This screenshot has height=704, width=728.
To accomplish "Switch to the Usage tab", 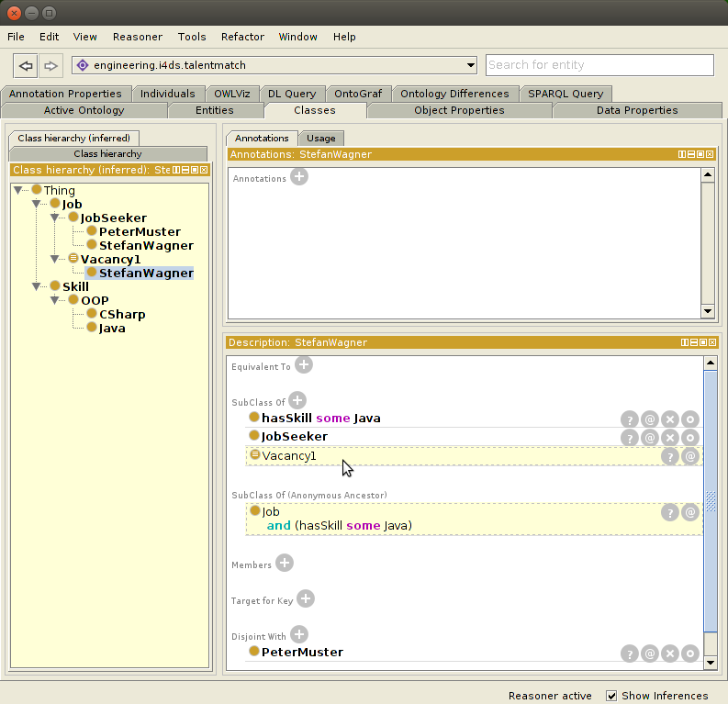I will pos(320,139).
